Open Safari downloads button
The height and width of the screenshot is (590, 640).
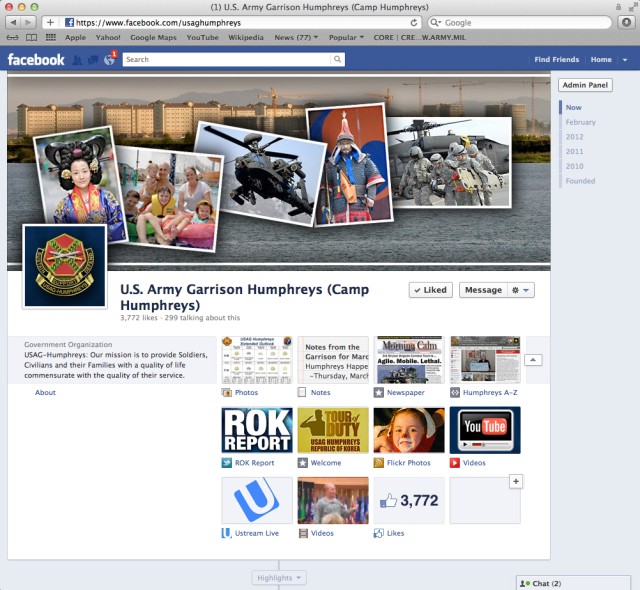(626, 22)
